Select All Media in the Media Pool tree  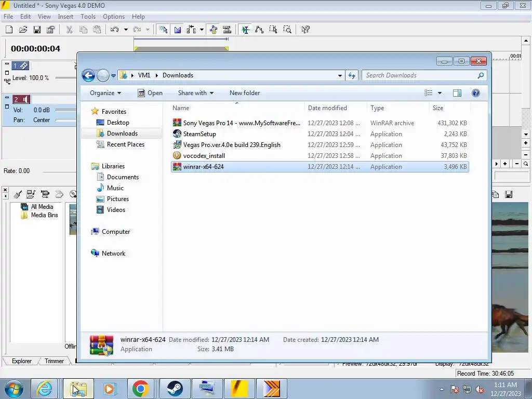tap(42, 207)
